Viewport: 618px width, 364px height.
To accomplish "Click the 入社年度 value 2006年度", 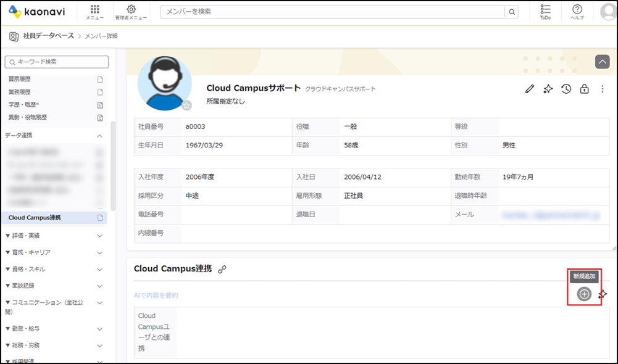I will click(200, 177).
